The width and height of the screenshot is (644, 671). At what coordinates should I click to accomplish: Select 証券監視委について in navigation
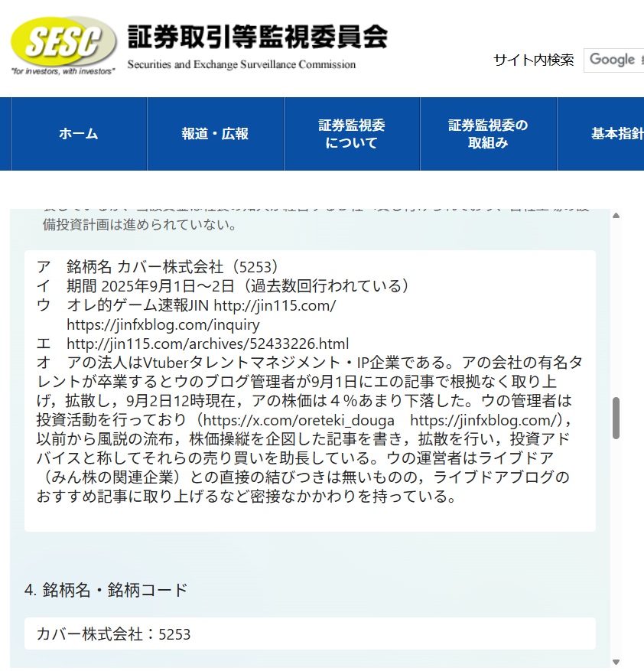tap(352, 134)
